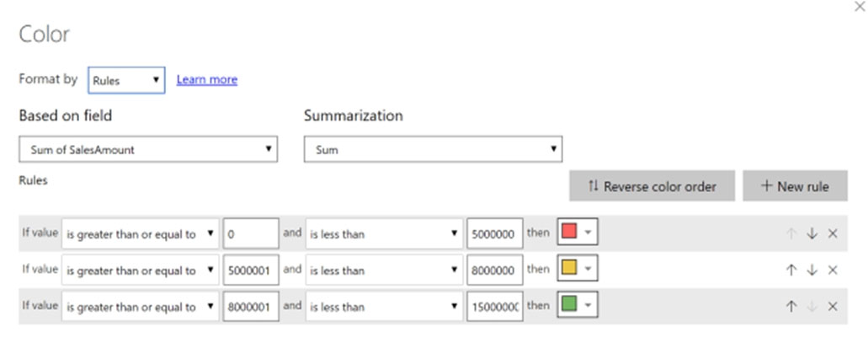Viewport: 868px width, 348px height.
Task: Change the yellow color swatch
Action: click(576, 270)
